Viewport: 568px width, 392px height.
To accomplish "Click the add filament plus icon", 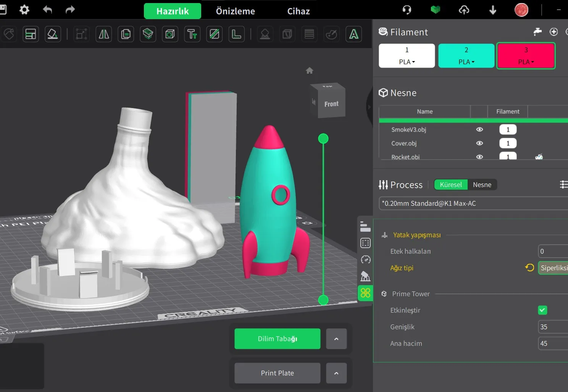I will coord(553,32).
